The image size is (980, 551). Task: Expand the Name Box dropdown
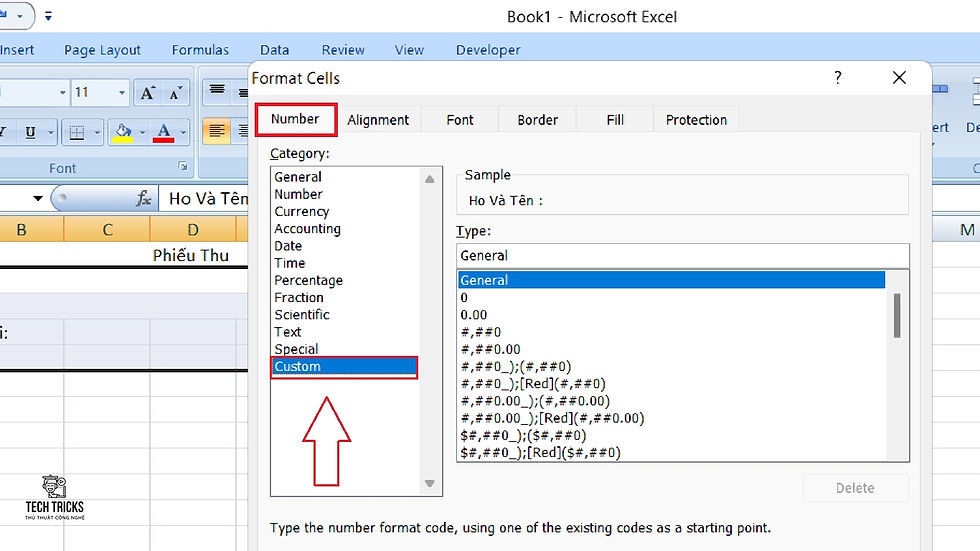pyautogui.click(x=38, y=199)
